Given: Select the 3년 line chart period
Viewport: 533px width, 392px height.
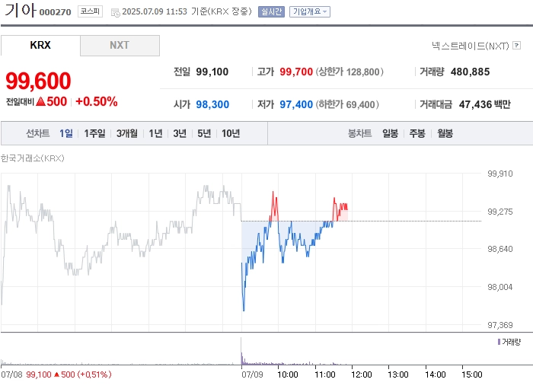Looking at the screenshot, I should (x=180, y=133).
